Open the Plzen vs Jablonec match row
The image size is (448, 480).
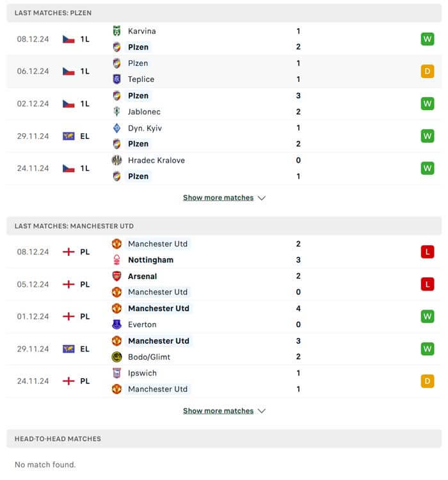[224, 104]
